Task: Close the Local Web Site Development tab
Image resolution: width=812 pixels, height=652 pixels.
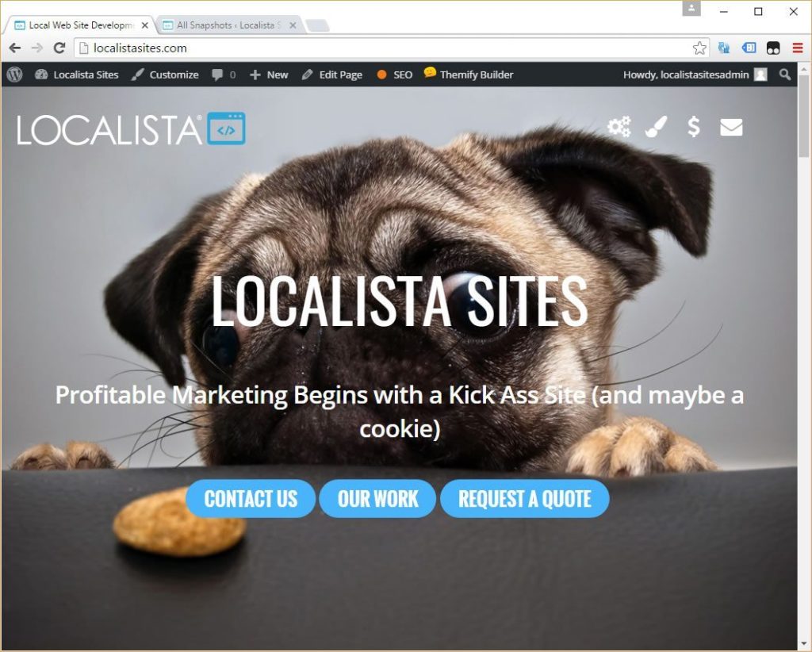Action: tap(145, 25)
